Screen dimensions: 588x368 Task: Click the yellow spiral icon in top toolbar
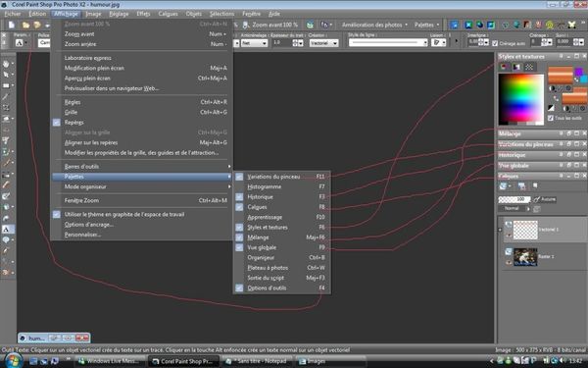coord(550,25)
